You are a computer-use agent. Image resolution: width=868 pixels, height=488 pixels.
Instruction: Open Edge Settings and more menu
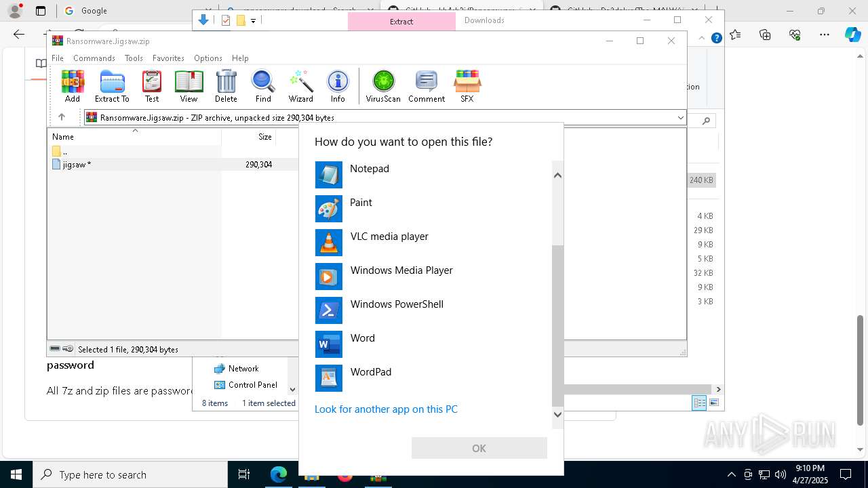(x=825, y=35)
